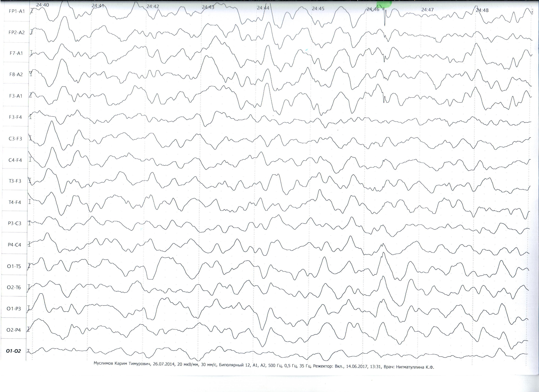Select the O2-P4 channel label
This screenshot has height=392, width=539.
click(x=14, y=330)
